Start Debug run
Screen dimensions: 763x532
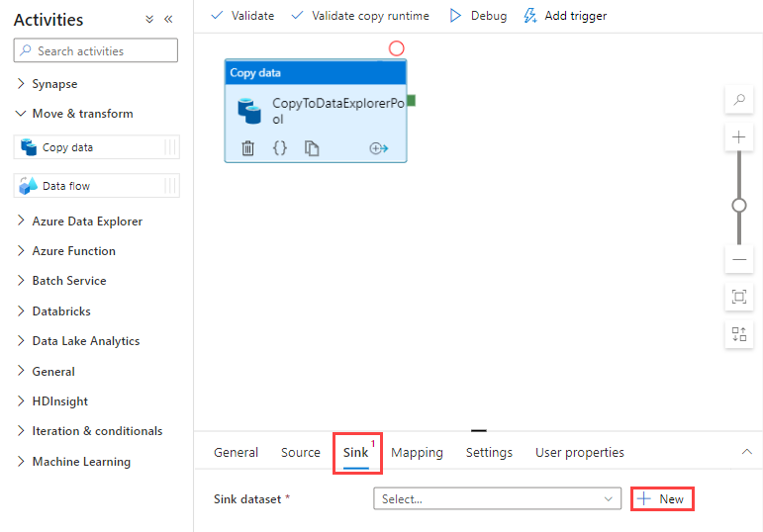tap(477, 16)
